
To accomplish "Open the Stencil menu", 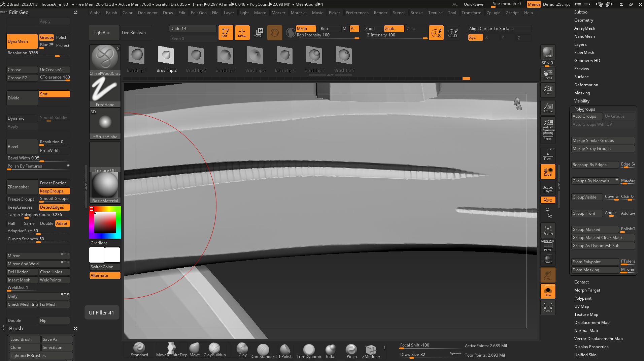I will (399, 12).
